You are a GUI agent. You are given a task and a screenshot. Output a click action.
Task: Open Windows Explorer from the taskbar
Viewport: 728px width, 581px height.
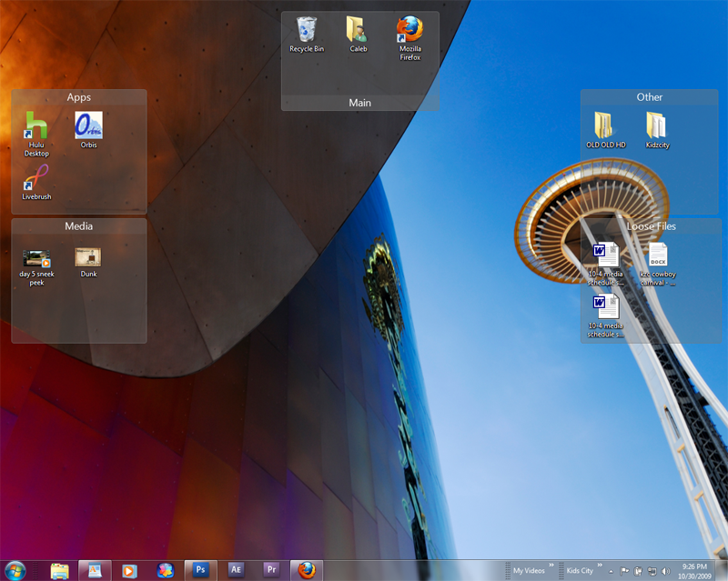pos(59,570)
